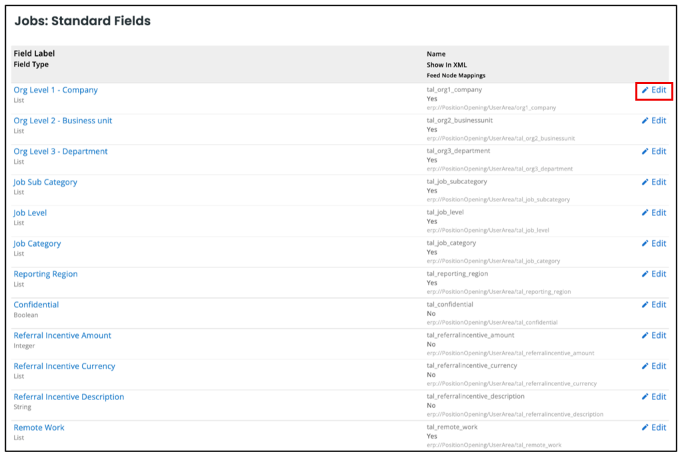681x455 pixels.
Task: Open the Org Level 1 - Company link
Action: (x=56, y=90)
